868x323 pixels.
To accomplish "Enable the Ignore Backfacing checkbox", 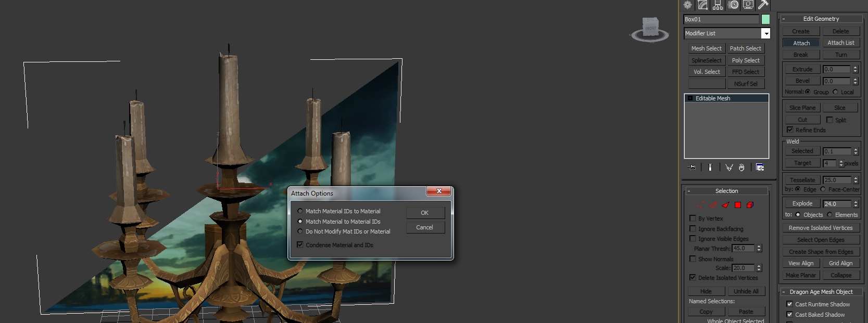I will point(693,229).
